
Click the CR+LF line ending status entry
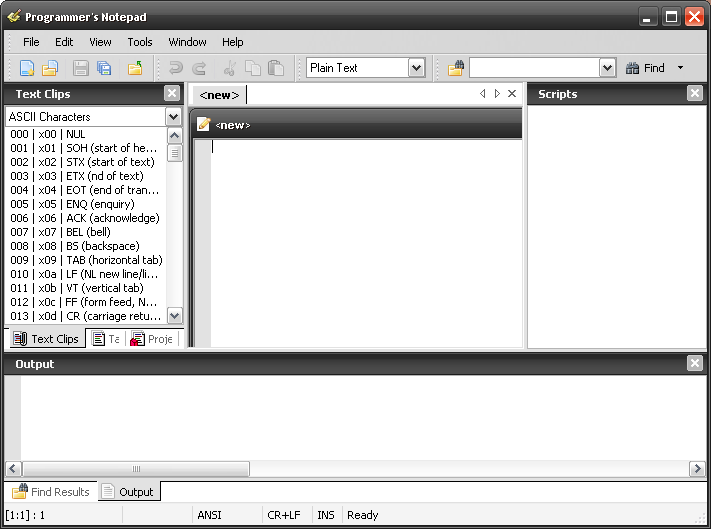(x=284, y=515)
